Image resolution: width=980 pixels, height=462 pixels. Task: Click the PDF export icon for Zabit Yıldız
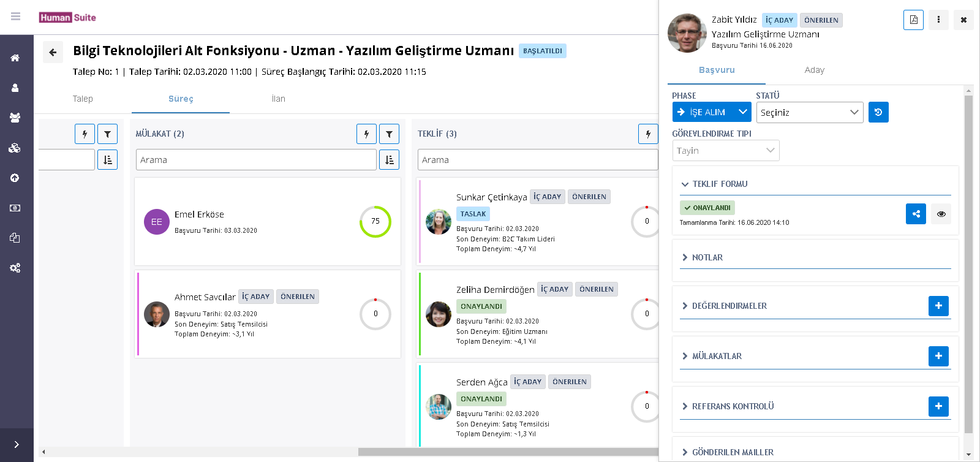[x=913, y=20]
